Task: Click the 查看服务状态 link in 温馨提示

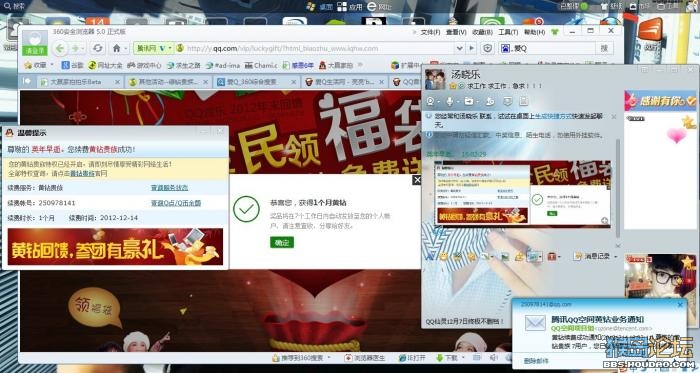Action: (x=170, y=188)
